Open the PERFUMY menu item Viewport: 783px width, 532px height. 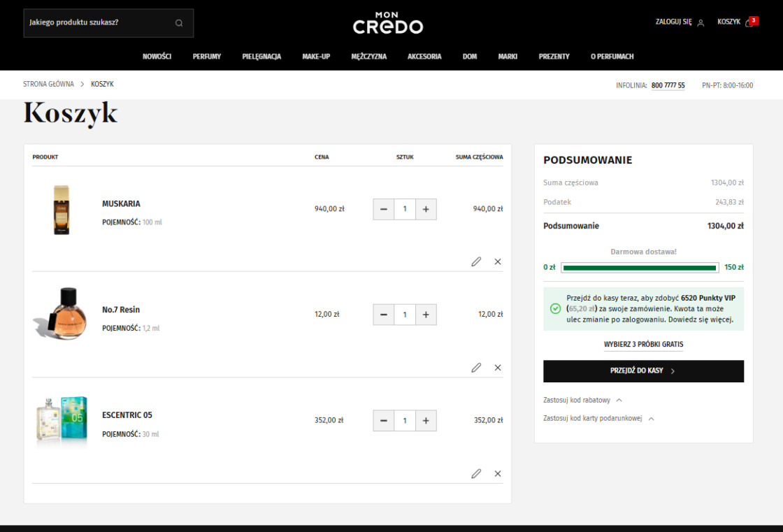207,57
